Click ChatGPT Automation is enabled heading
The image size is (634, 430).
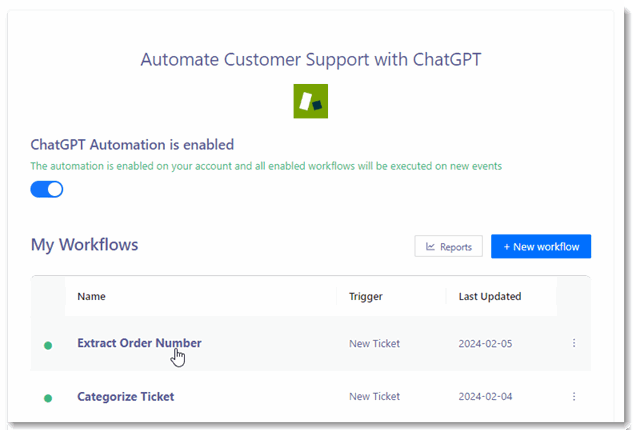click(132, 144)
